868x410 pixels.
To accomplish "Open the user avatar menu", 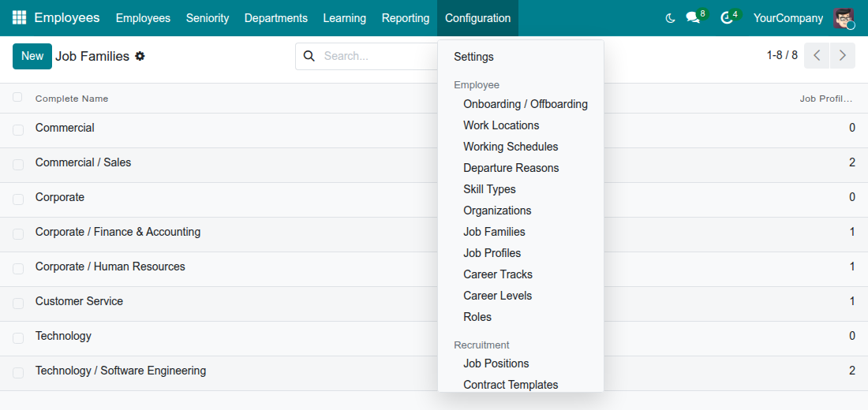I will 844,18.
